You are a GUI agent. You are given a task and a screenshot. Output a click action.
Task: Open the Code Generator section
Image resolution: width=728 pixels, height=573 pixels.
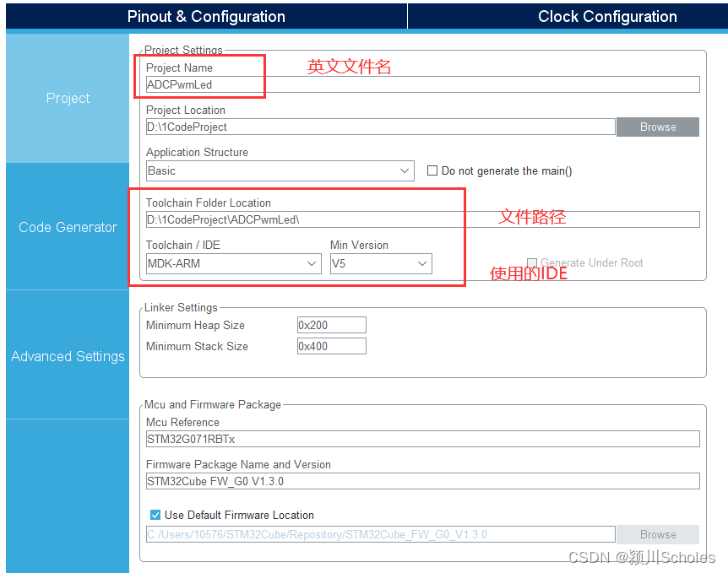68,226
